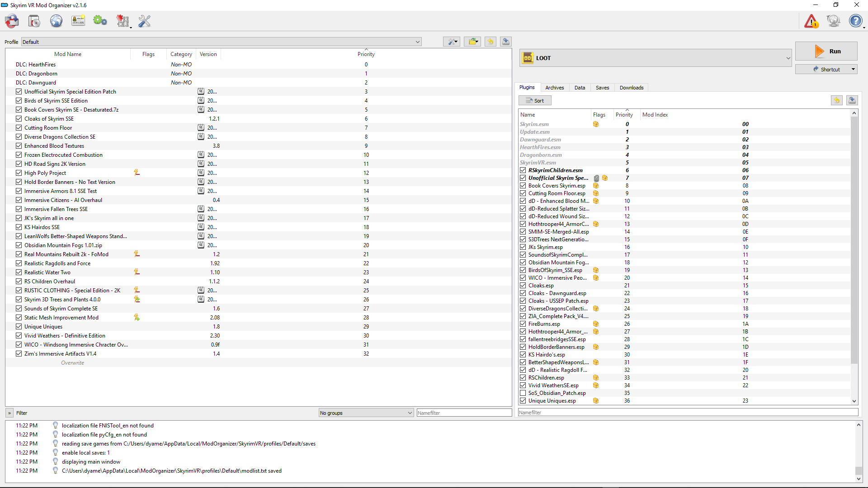This screenshot has height=488, width=868.
Task: Click the flag icon of FireBurns.esp
Action: click(x=596, y=324)
